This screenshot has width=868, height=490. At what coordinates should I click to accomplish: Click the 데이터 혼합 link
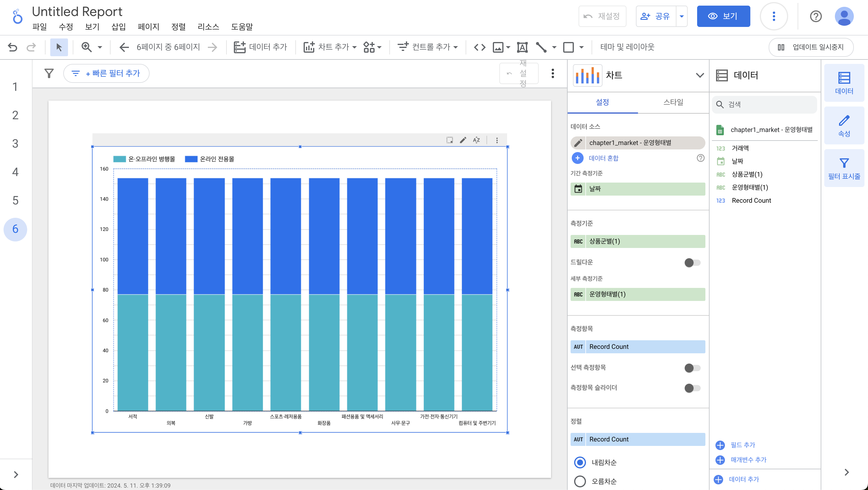point(603,158)
